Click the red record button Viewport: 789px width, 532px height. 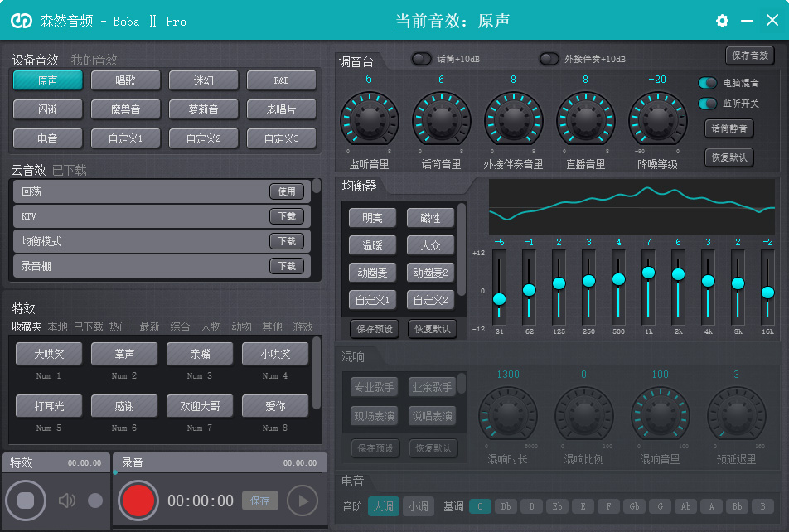(138, 501)
